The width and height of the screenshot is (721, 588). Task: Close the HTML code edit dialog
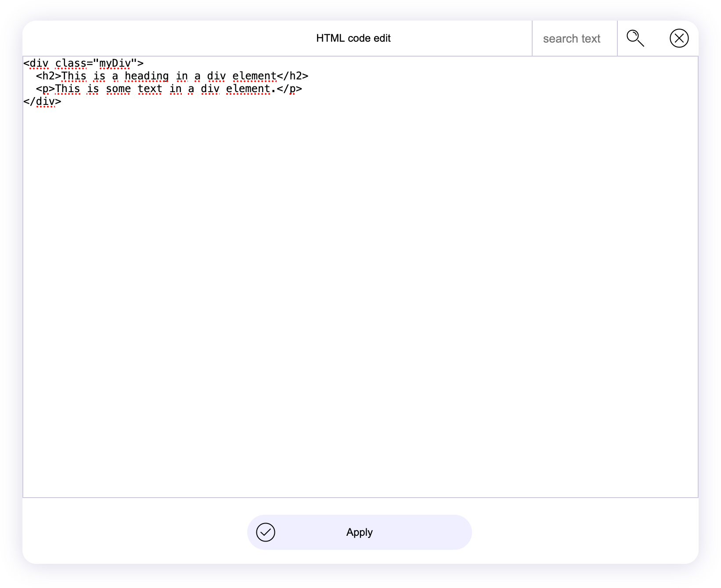click(679, 38)
